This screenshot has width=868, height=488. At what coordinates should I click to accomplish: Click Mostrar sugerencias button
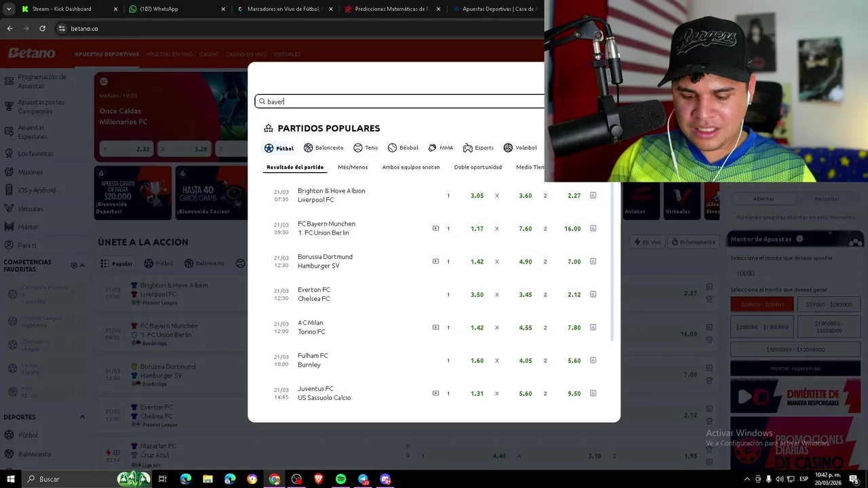click(x=796, y=368)
